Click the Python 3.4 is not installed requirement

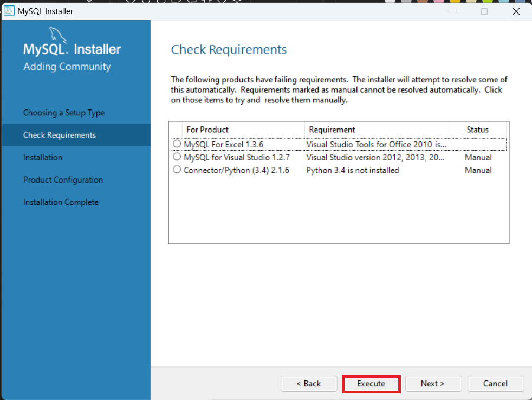coord(353,170)
